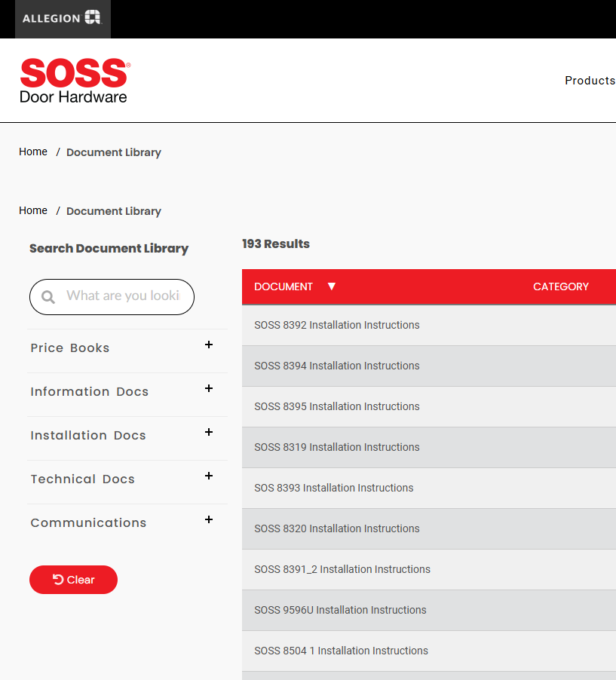Screen dimensions: 616x680
Task: Expand Information Docs with plus icon
Action: coord(209,388)
